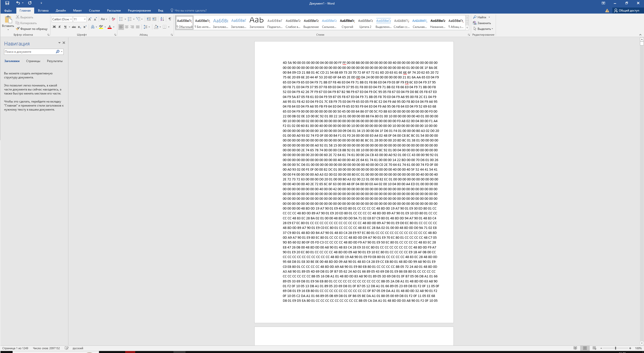Viewport: 644px width, 353px height.
Task: Click the Format Painter brush icon
Action: click(x=18, y=29)
